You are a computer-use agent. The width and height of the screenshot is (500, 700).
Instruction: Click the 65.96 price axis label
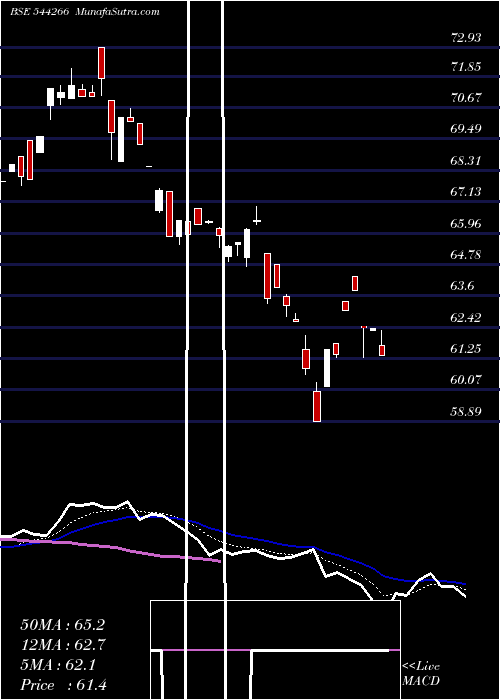point(467,223)
